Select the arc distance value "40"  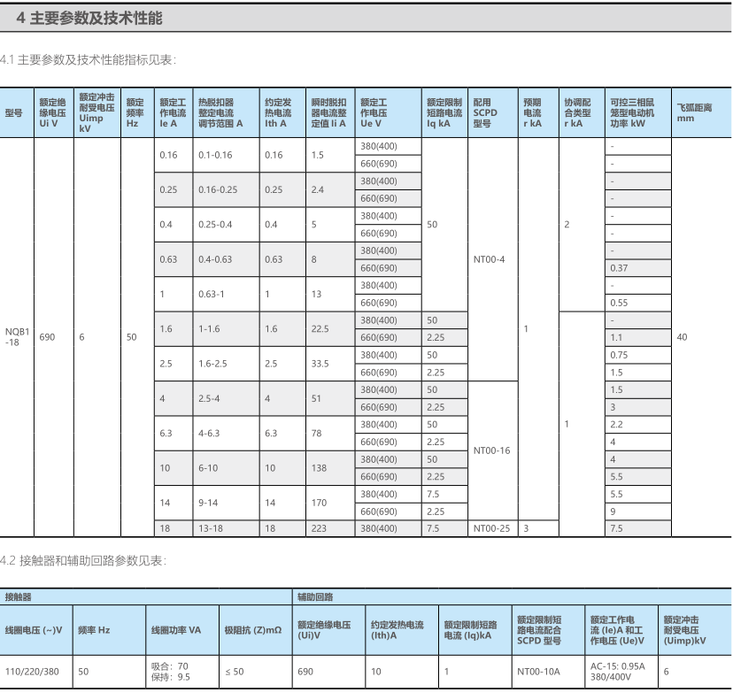pos(682,337)
